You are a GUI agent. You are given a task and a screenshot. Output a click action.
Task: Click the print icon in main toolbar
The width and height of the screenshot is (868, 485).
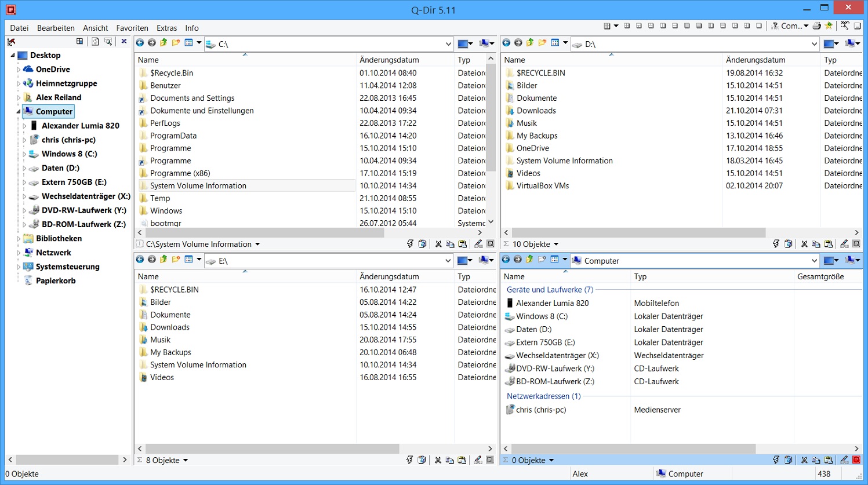pyautogui.click(x=816, y=26)
